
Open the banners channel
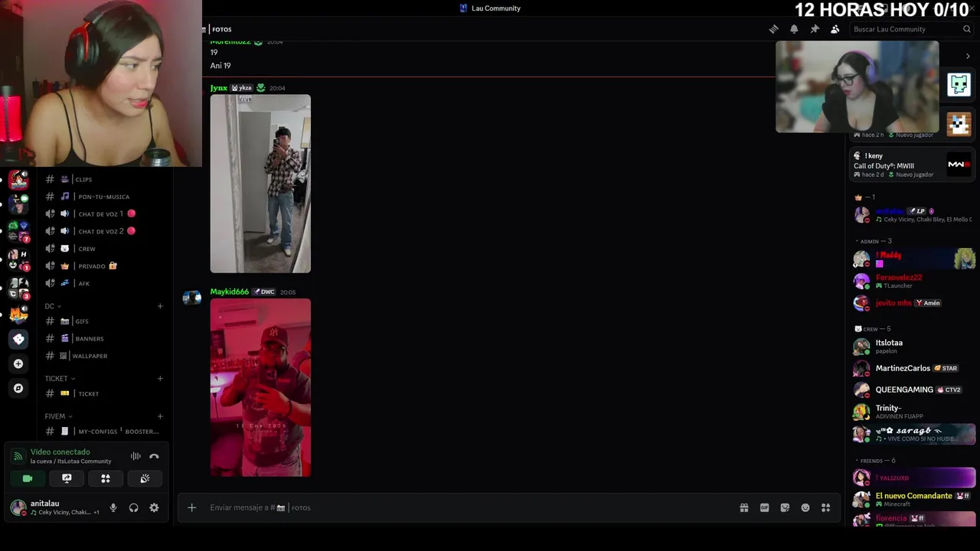(x=103, y=338)
